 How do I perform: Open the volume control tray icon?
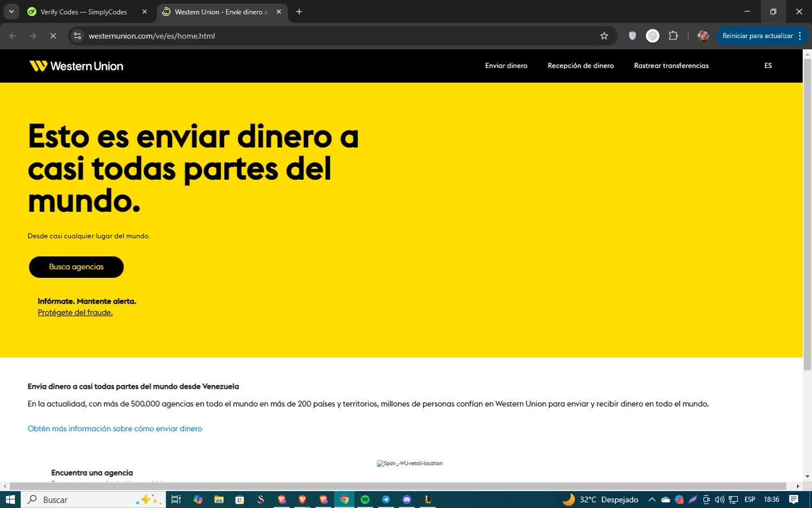(719, 499)
